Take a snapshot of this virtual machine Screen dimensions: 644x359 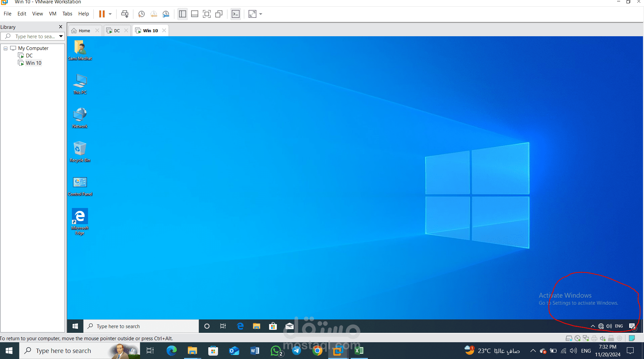click(x=141, y=14)
